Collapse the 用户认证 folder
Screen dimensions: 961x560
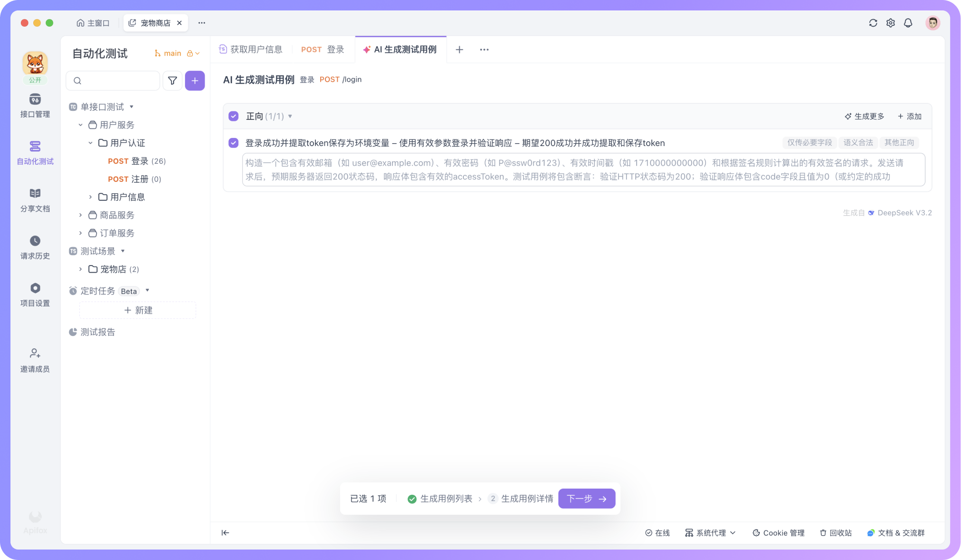90,143
